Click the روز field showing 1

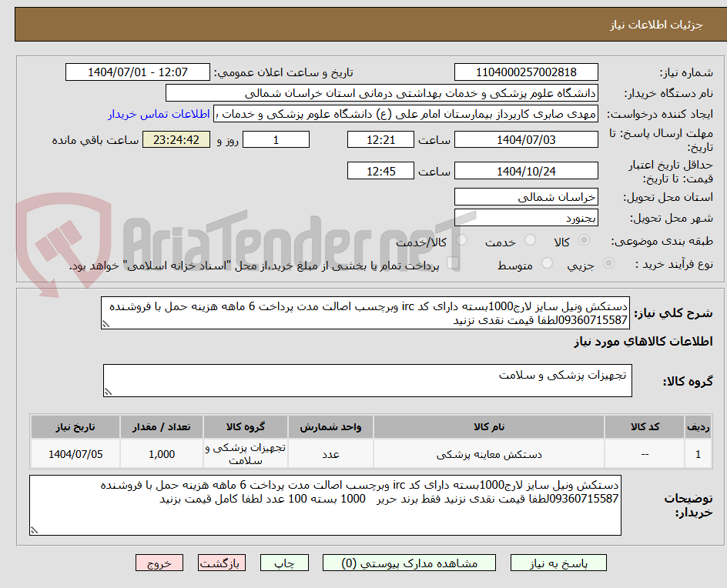tap(276, 139)
